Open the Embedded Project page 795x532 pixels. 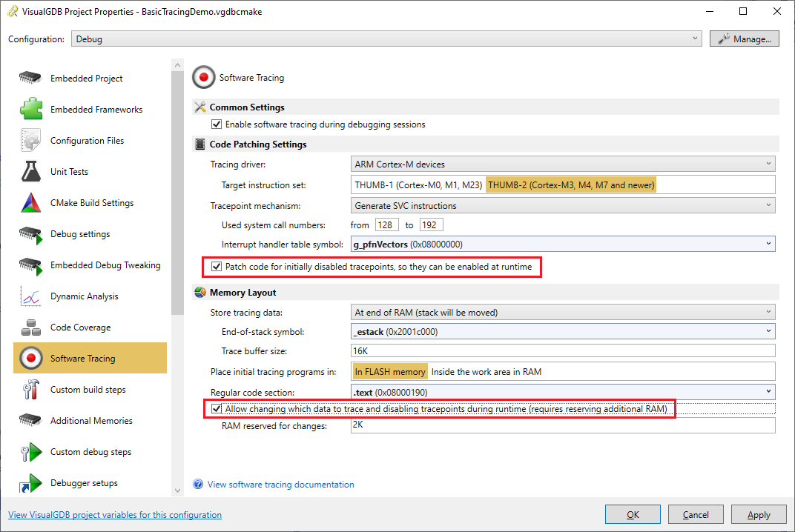[90, 78]
